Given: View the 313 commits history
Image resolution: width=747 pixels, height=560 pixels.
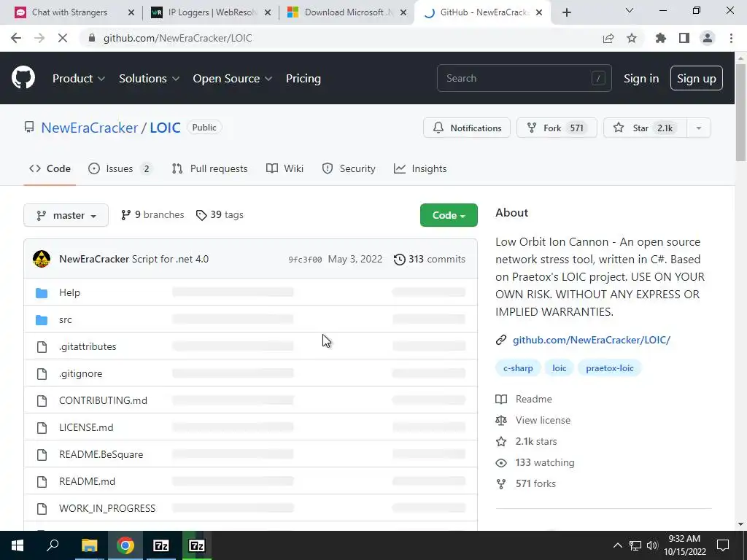Looking at the screenshot, I should (430, 259).
